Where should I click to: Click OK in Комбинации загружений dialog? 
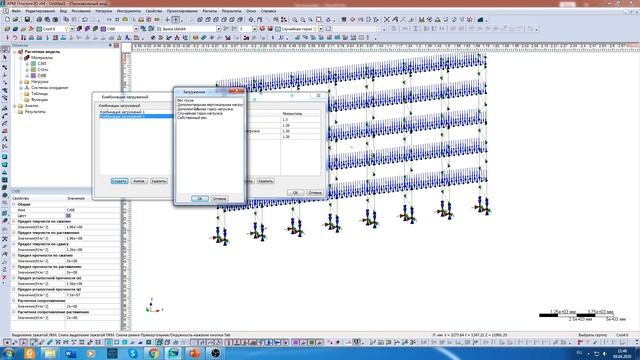tap(295, 192)
